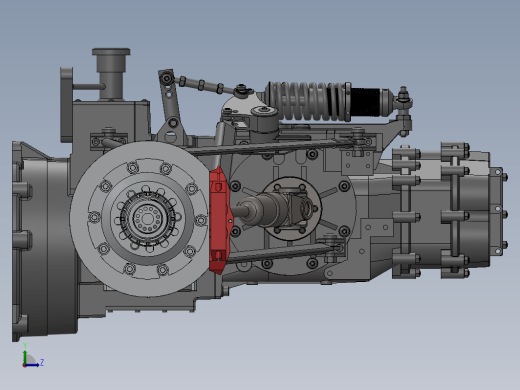The width and height of the screenshot is (520, 390).
Task: Select the upper suspension control arm
Action: click(270, 147)
